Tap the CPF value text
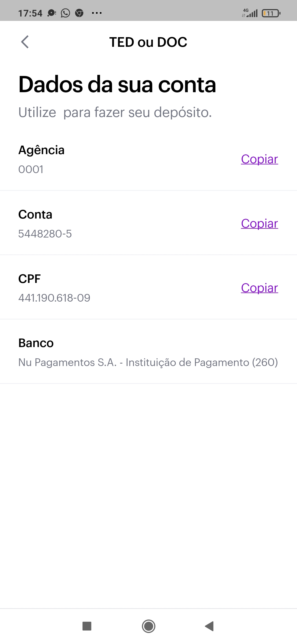297x644 pixels. point(54,298)
